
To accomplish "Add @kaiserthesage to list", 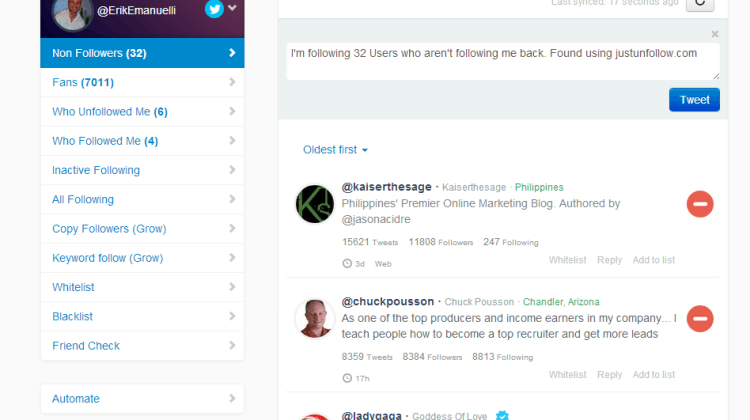I will pos(653,260).
